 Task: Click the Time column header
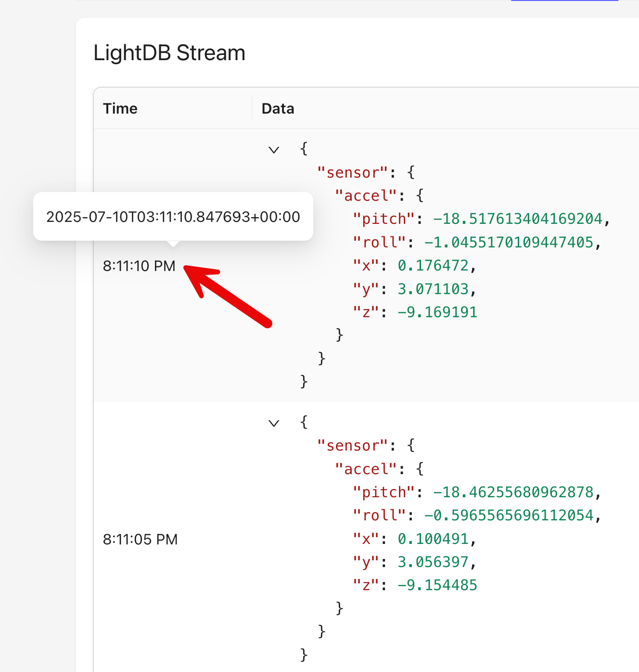(x=120, y=108)
